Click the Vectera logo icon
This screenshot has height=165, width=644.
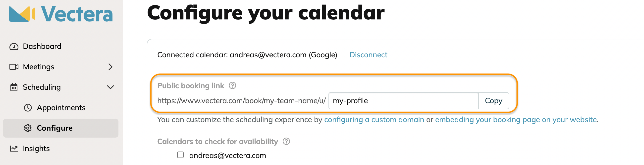pyautogui.click(x=22, y=14)
